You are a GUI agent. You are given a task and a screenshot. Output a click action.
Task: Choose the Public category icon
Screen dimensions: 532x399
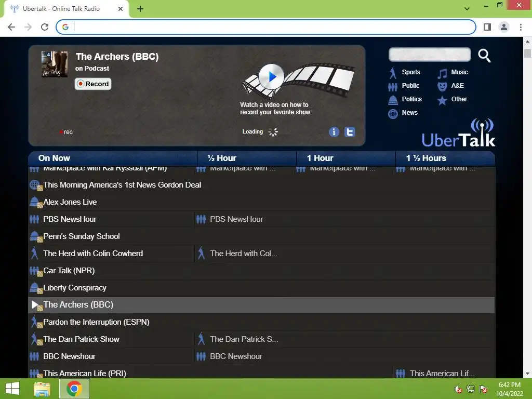[393, 87]
